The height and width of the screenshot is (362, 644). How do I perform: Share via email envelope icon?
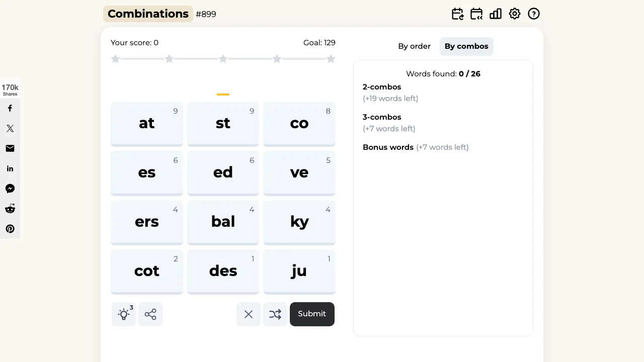pyautogui.click(x=10, y=148)
